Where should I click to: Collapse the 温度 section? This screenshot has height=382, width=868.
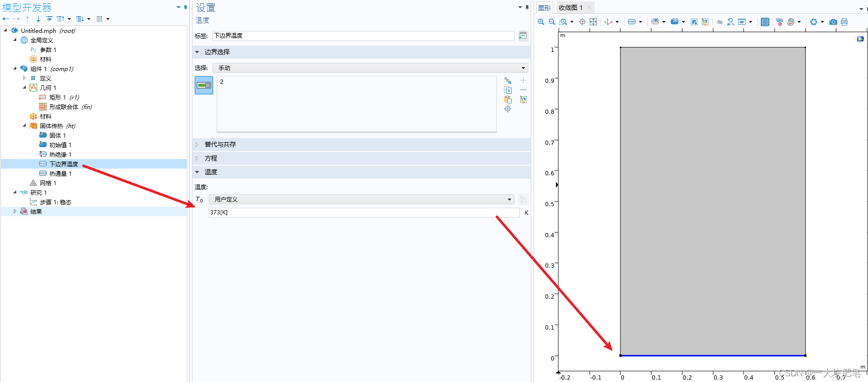[x=197, y=172]
